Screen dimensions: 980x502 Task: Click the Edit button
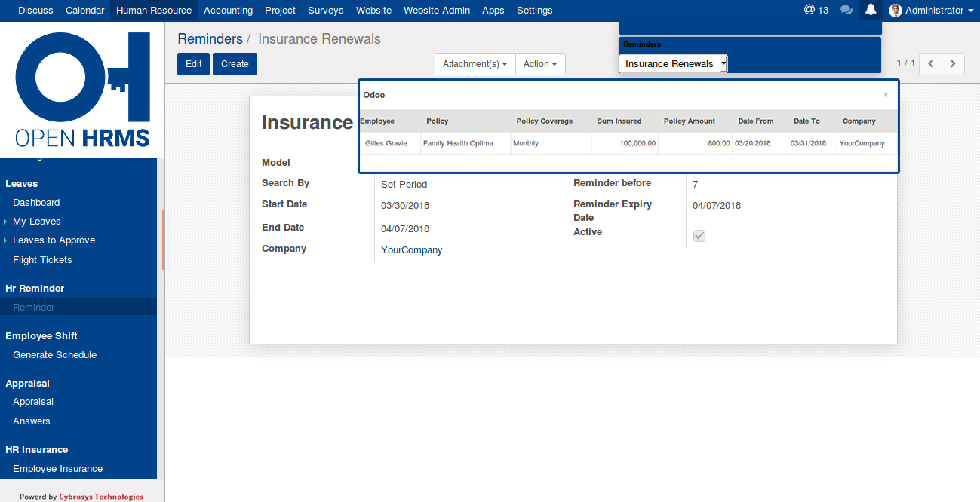point(194,64)
